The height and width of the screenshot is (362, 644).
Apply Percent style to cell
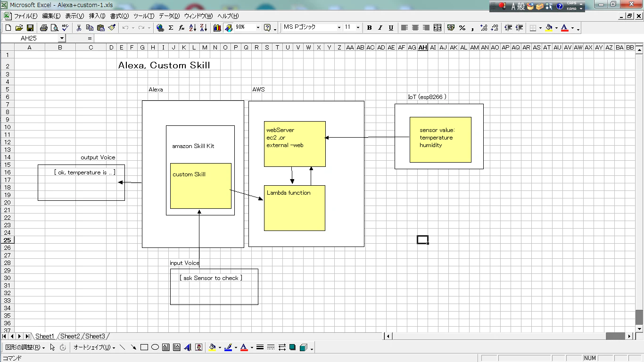[x=462, y=28]
